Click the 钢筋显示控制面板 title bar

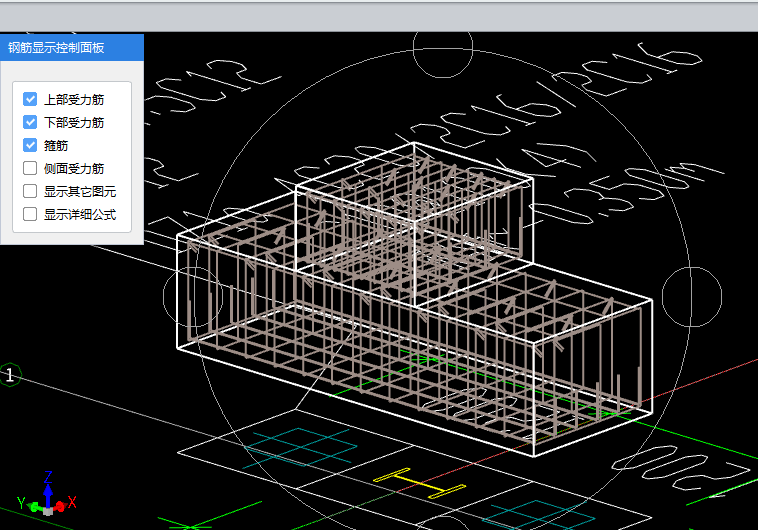72,47
